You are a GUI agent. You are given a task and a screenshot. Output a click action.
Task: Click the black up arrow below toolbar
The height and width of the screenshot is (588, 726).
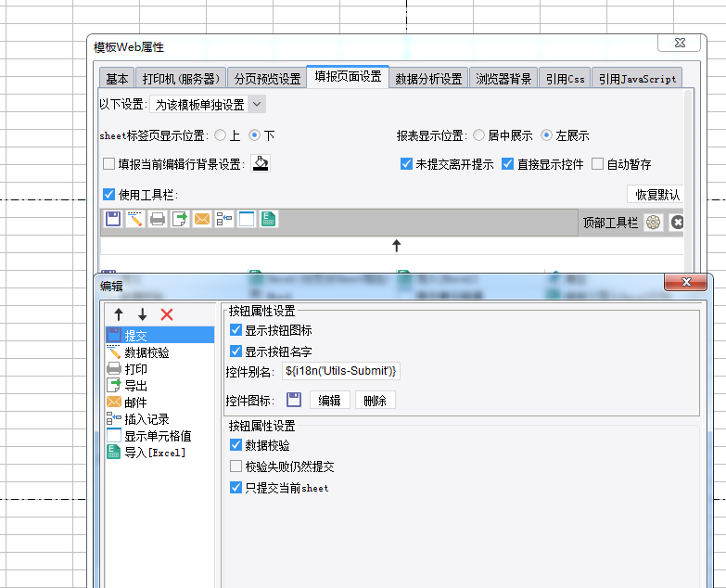coord(396,246)
